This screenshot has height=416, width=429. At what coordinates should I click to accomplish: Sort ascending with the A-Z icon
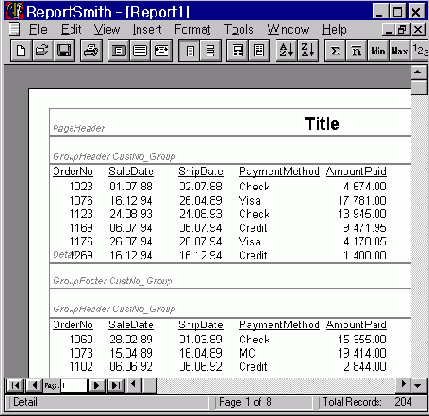(286, 51)
